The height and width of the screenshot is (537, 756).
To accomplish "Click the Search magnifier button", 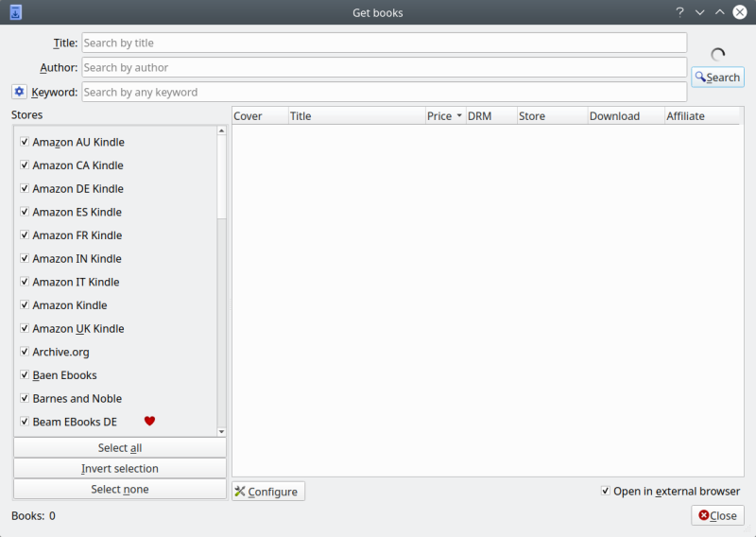I will 717,78.
